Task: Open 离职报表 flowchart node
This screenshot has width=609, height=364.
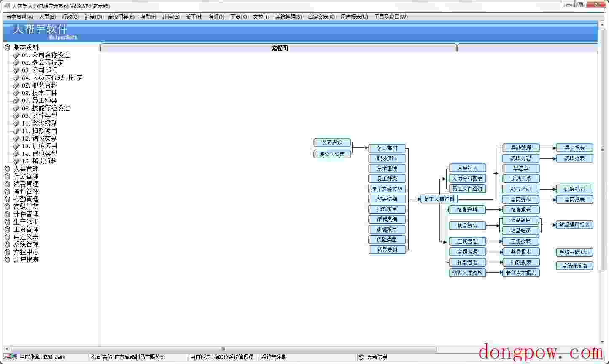Action: click(x=574, y=158)
